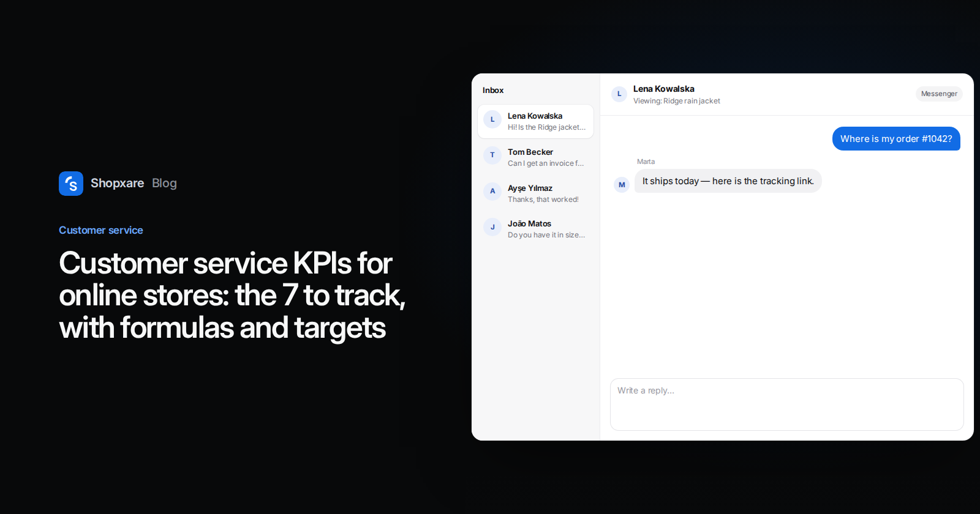Open João Matos's size question conversation

click(535, 229)
